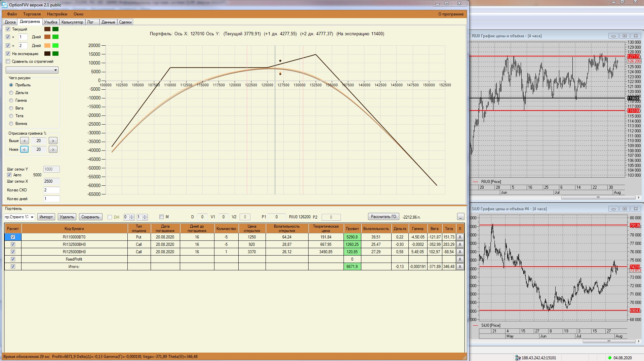Image resolution: width=644 pixels, height=361 pixels.
Task: Click the X button on the Итого row
Action: pos(460,267)
